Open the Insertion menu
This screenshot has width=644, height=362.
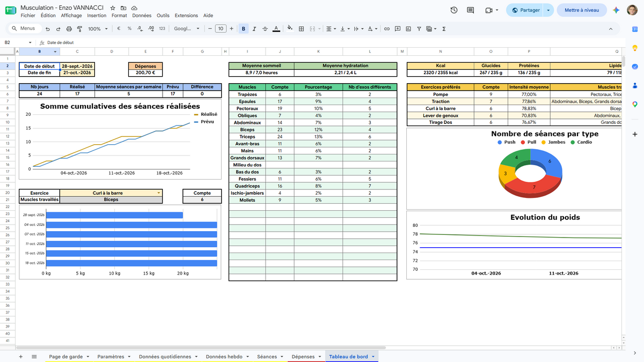pos(97,16)
